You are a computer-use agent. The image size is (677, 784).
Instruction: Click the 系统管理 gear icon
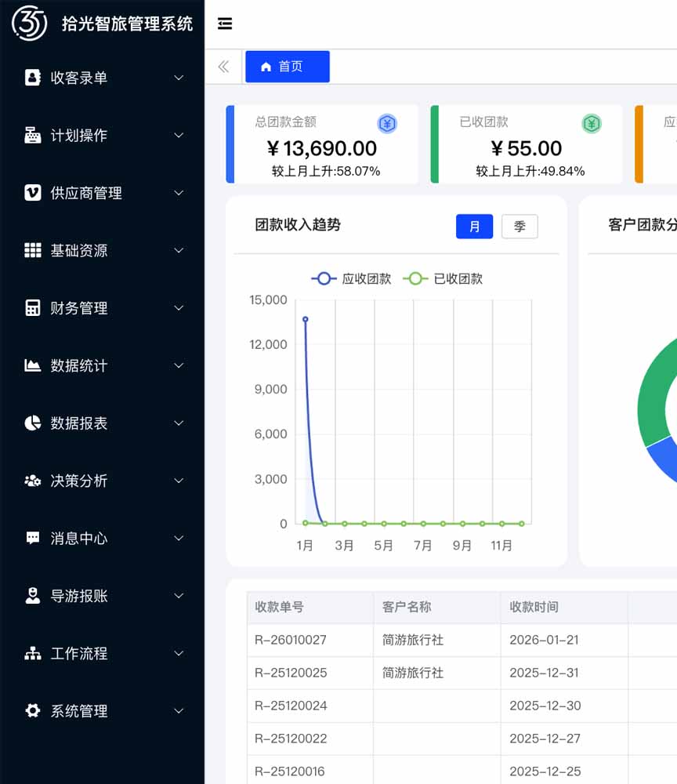[x=32, y=710]
